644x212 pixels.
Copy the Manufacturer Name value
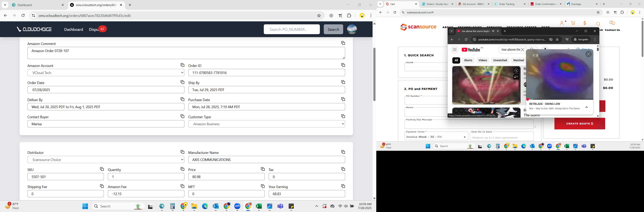[343, 152]
